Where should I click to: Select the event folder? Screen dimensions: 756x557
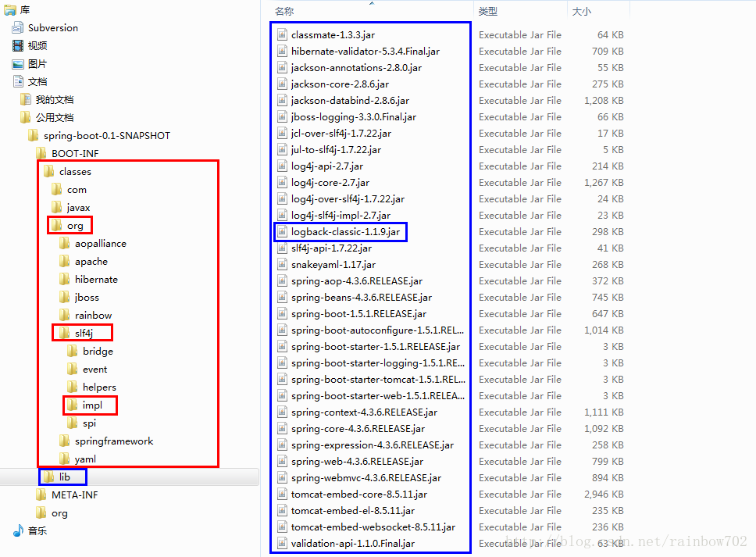click(94, 370)
